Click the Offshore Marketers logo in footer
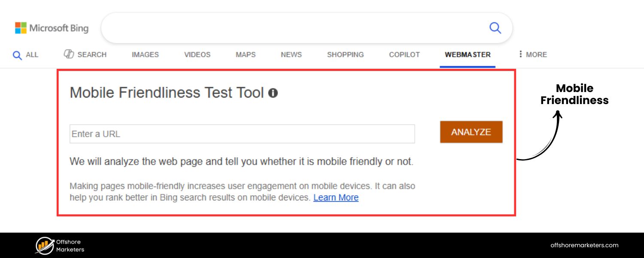This screenshot has height=258, width=644. (x=60, y=246)
